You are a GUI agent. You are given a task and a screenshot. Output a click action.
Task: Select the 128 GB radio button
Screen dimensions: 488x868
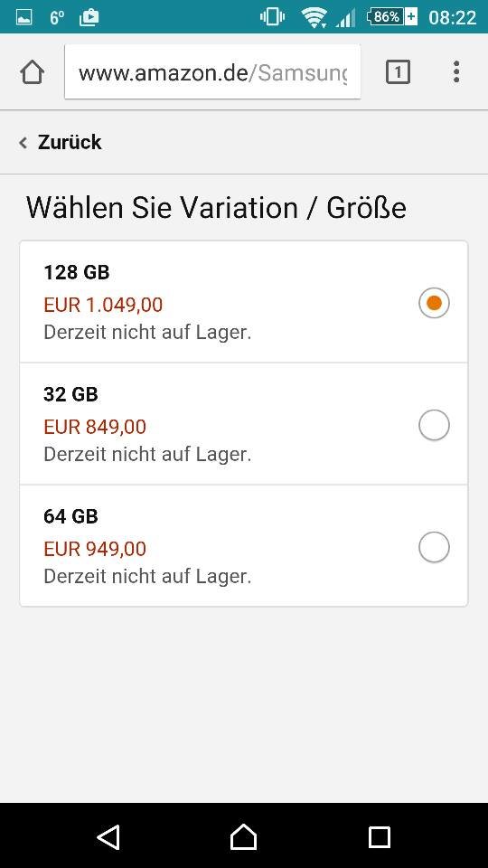[x=434, y=303]
